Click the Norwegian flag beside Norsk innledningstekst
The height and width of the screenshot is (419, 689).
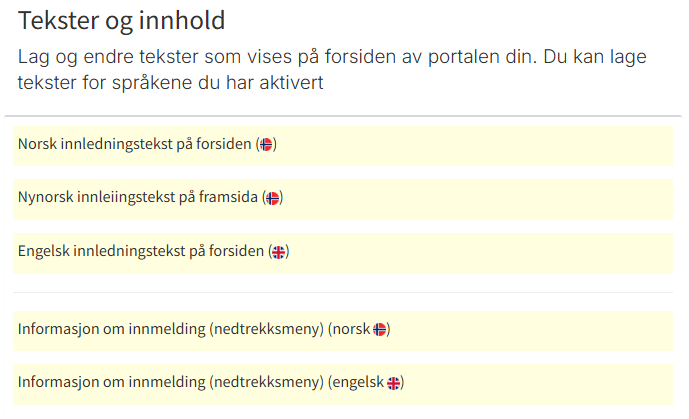[266, 144]
